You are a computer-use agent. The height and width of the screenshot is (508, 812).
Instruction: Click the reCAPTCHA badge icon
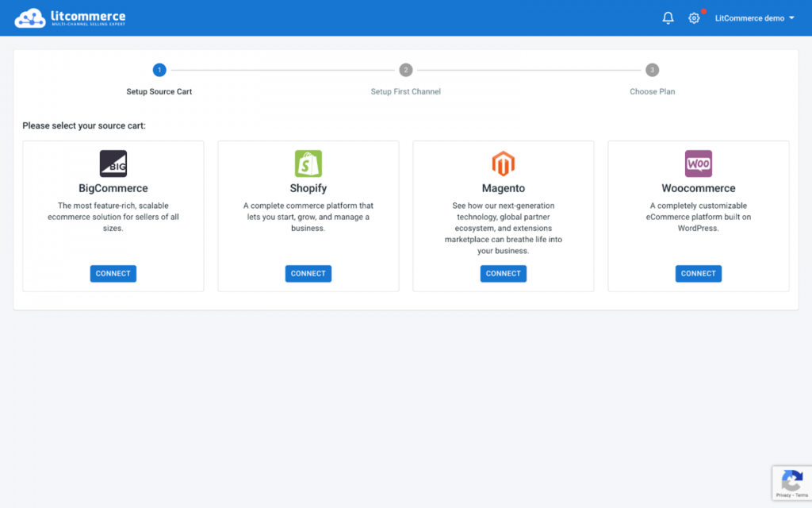pos(791,480)
